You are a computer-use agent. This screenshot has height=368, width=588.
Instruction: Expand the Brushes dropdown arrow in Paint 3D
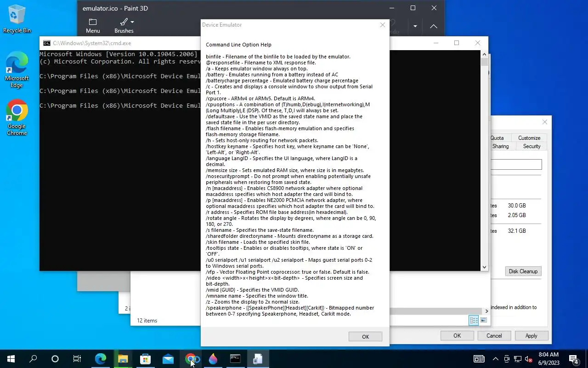point(132,22)
